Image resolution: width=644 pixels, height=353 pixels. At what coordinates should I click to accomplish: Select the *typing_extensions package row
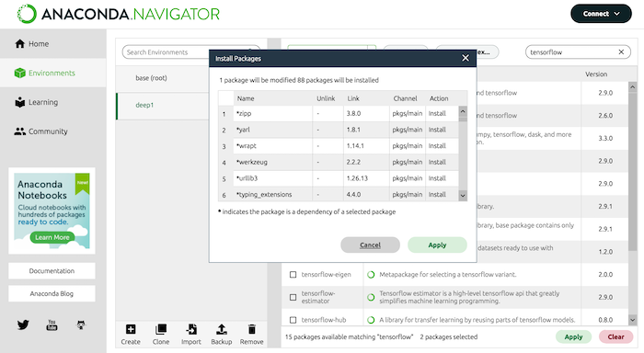coord(339,194)
